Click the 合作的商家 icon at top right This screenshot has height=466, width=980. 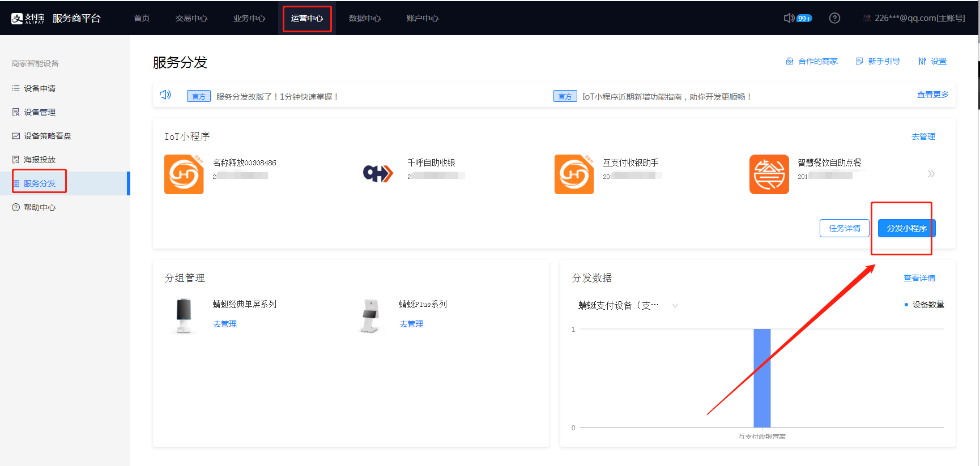coord(790,61)
